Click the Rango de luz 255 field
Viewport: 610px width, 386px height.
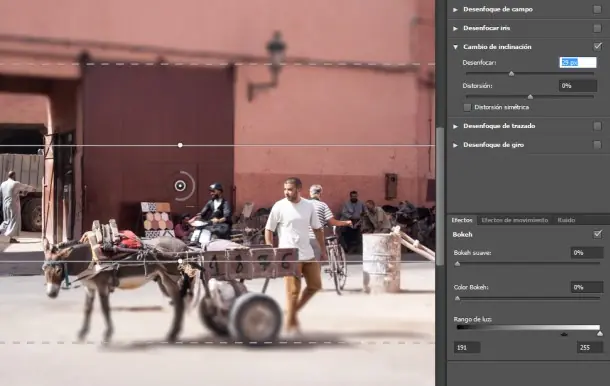590,347
